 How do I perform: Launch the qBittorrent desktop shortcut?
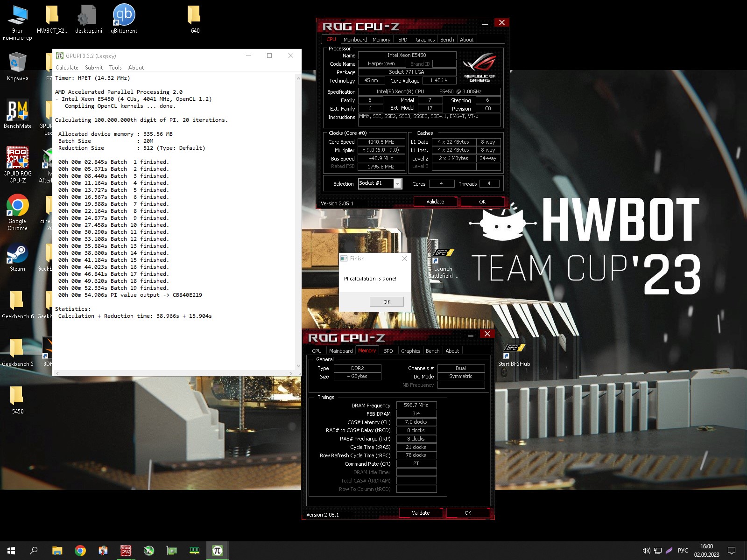pos(124,20)
